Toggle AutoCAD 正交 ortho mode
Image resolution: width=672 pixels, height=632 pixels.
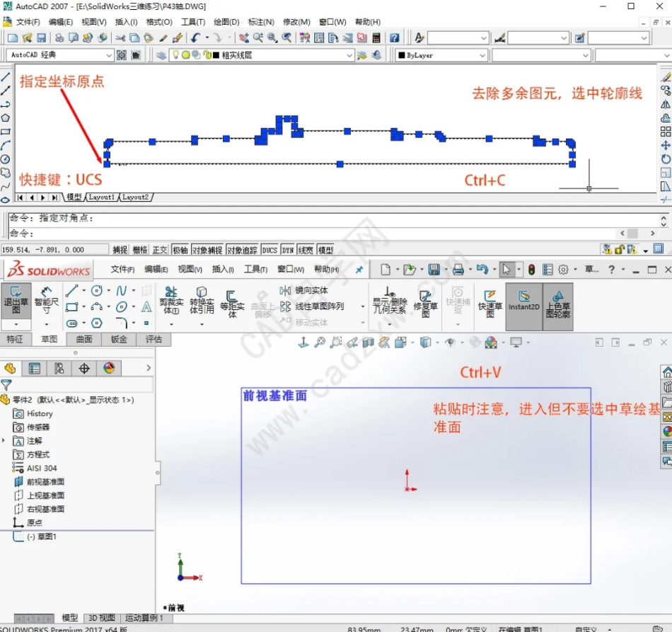(159, 250)
